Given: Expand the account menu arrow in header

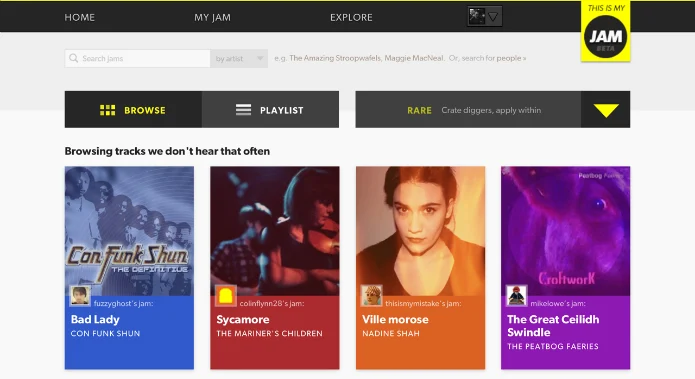Looking at the screenshot, I should click(493, 17).
